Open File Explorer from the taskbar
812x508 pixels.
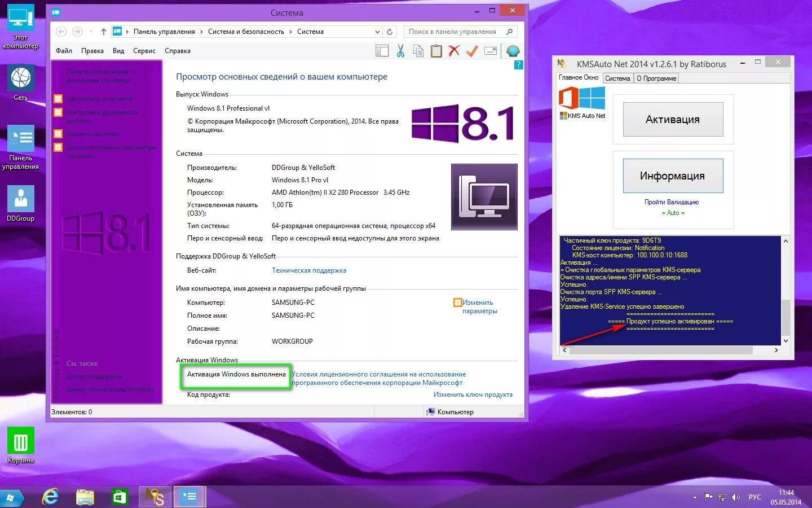point(85,497)
